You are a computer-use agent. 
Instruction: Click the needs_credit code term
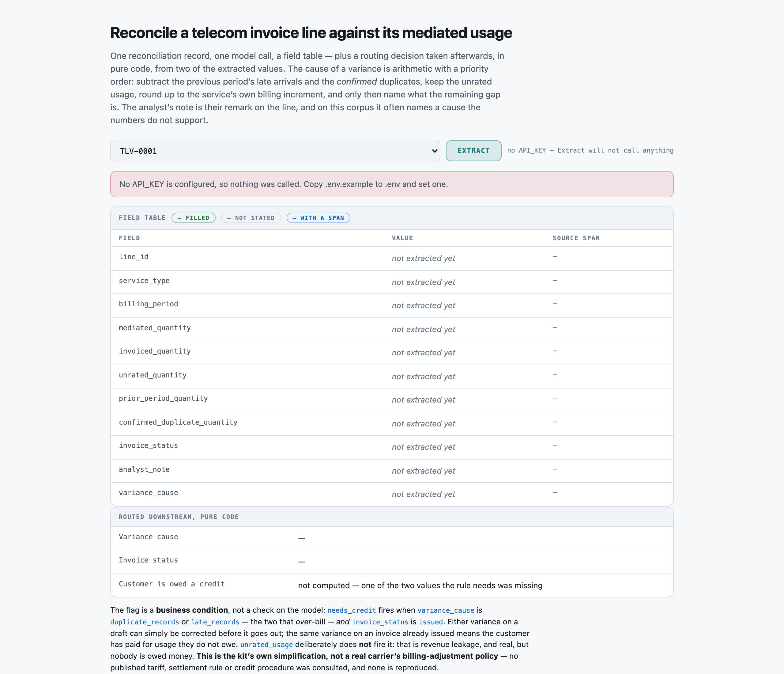pyautogui.click(x=352, y=610)
